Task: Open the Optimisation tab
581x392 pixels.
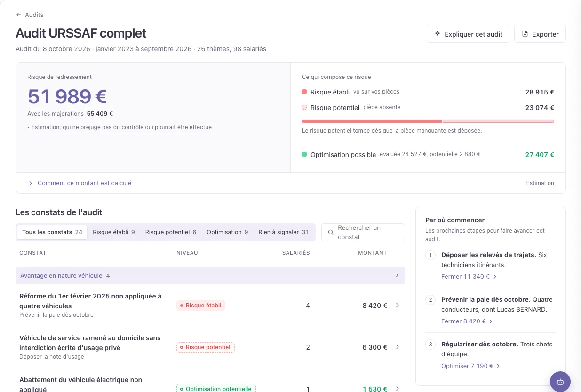Action: (227, 232)
